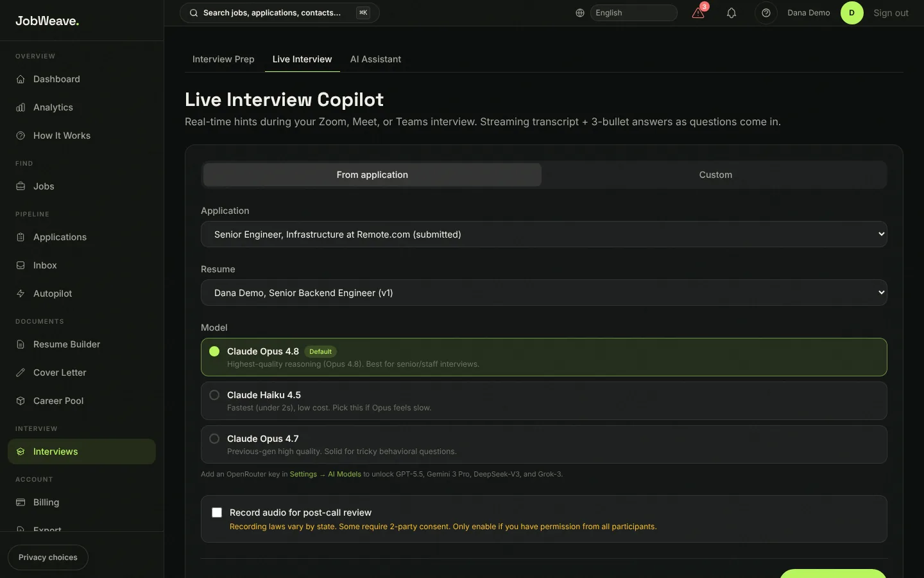Switch to the Interview Prep tab

(223, 59)
